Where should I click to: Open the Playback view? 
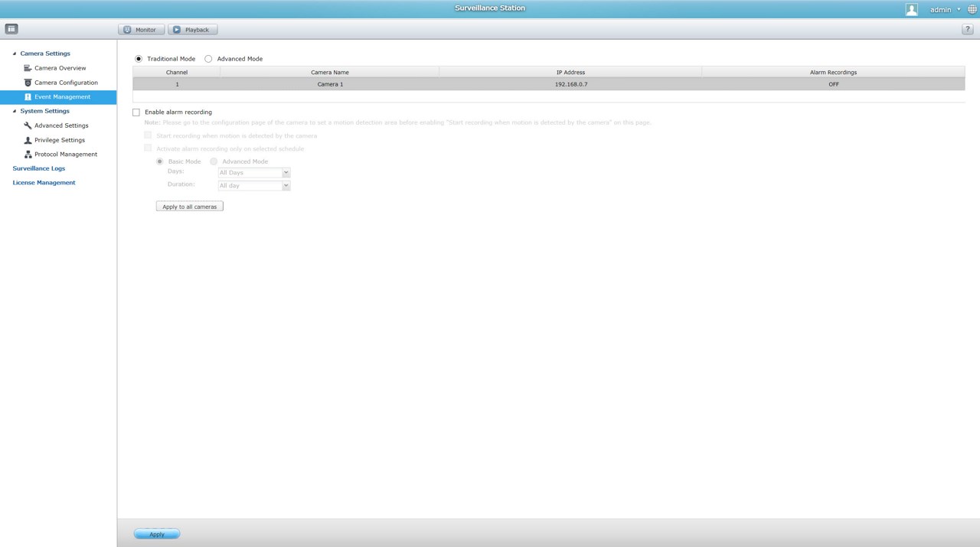point(193,30)
